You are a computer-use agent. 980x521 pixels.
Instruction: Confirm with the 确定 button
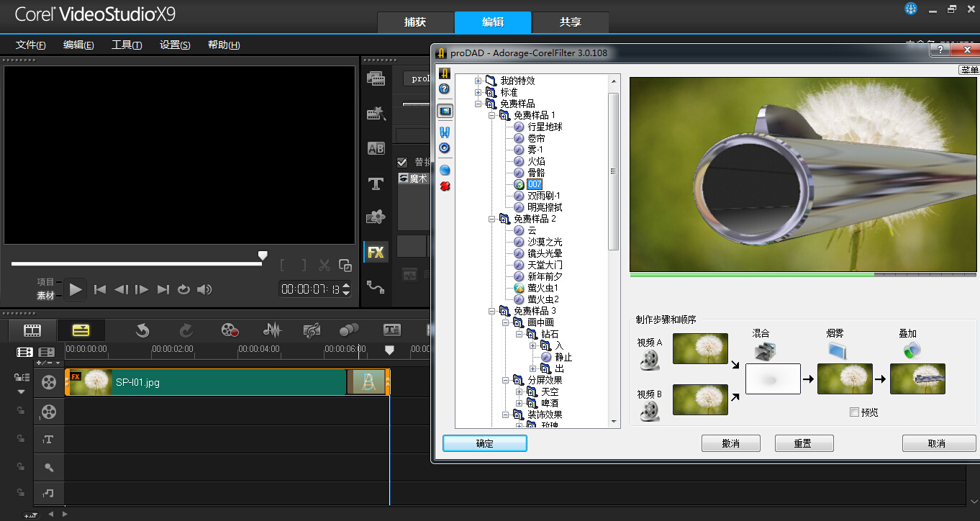(x=485, y=443)
